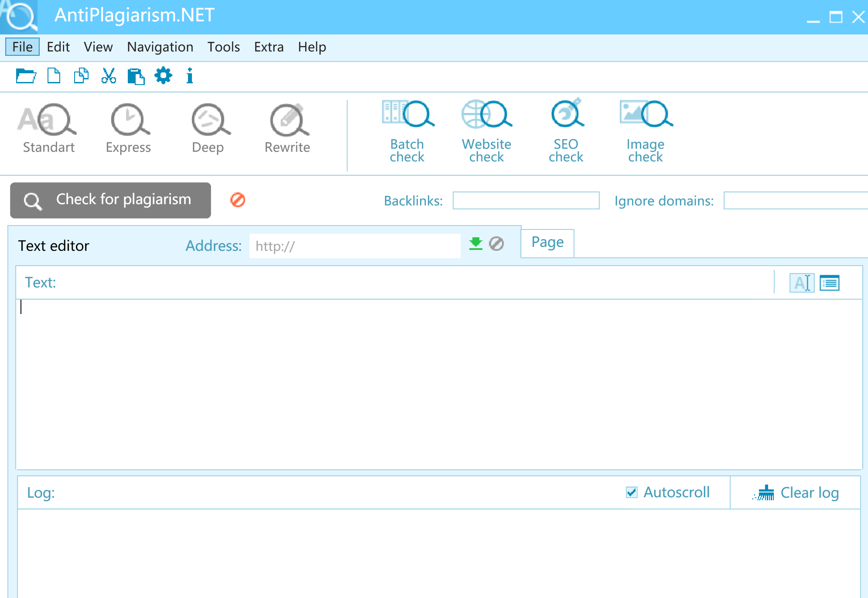
Task: Open settings via the gear icon
Action: (x=163, y=75)
